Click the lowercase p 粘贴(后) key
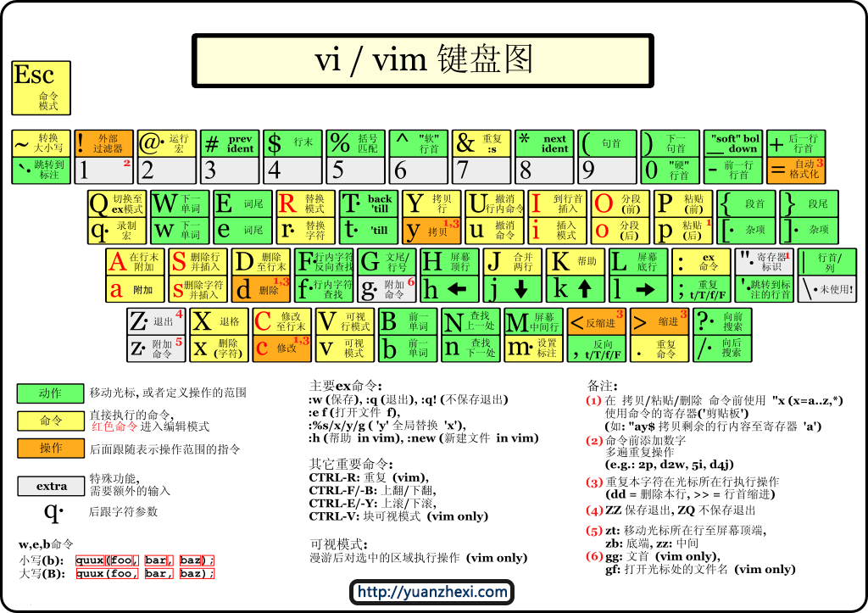868x613 pixels. tap(683, 231)
